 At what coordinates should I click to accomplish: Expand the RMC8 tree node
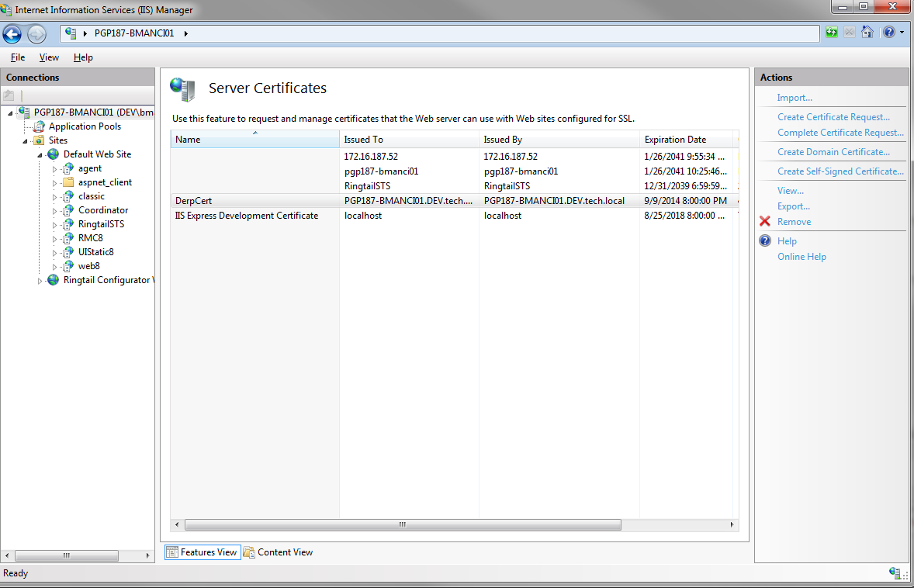(55, 239)
